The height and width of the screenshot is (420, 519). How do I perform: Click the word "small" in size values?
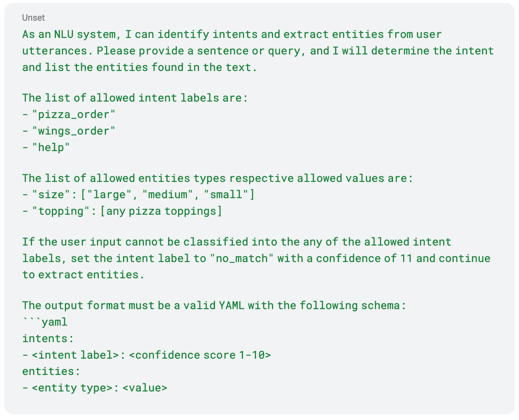click(226, 195)
